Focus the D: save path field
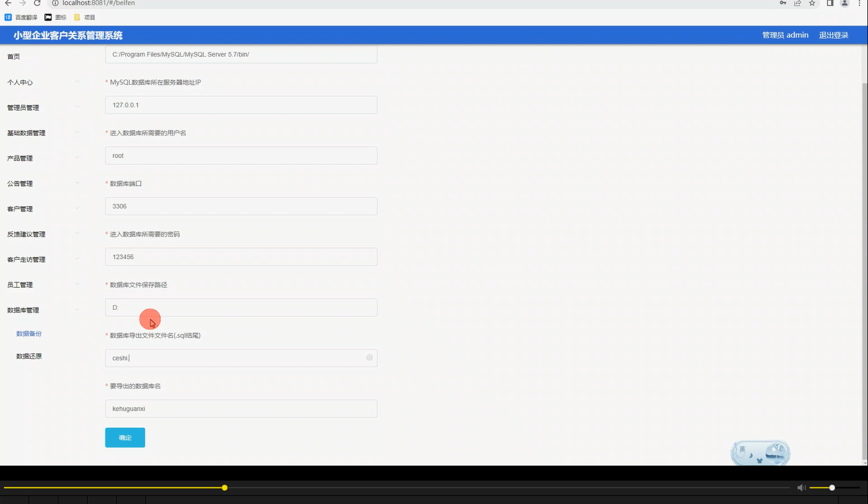Screen dimensions: 868x504 pyautogui.click(x=241, y=308)
